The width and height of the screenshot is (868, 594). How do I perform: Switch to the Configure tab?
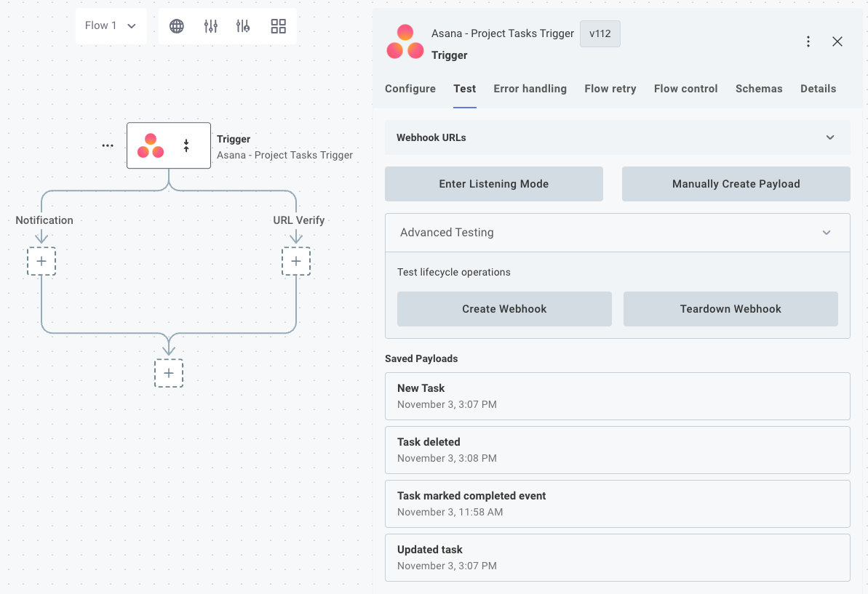click(410, 89)
